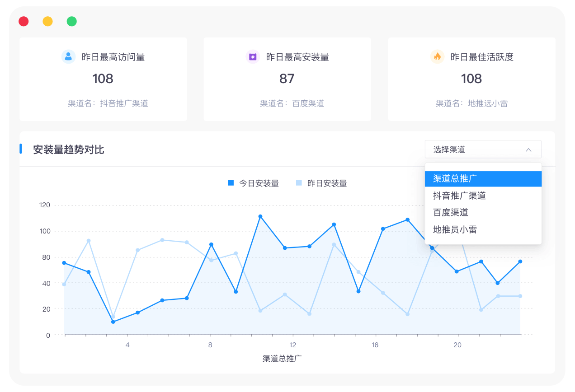Click the purple install box icon
Image resolution: width=575 pixels, height=392 pixels.
pyautogui.click(x=253, y=56)
